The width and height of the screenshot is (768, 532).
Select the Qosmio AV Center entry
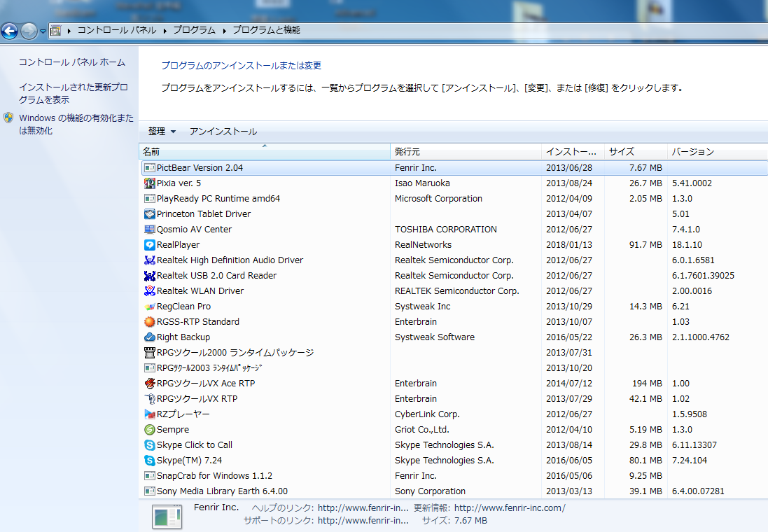pyautogui.click(x=194, y=230)
